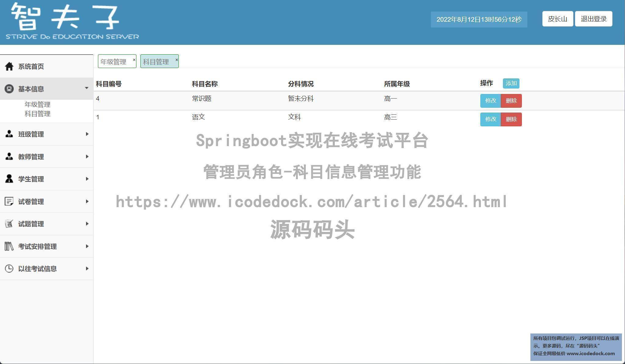Click the clock icon for 以往考试信息
The width and height of the screenshot is (625, 364).
9,268
